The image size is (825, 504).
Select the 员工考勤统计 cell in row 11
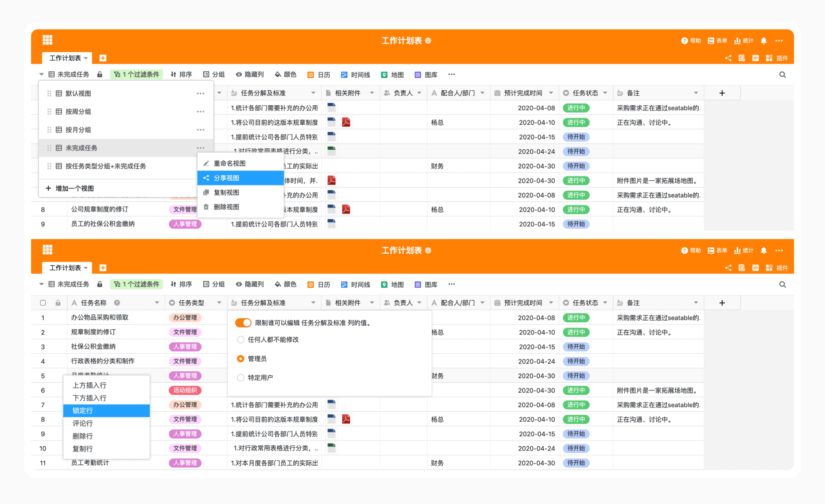[90, 463]
